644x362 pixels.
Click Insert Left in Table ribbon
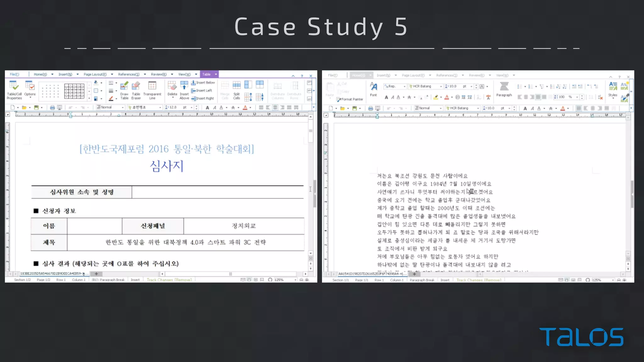coord(202,90)
